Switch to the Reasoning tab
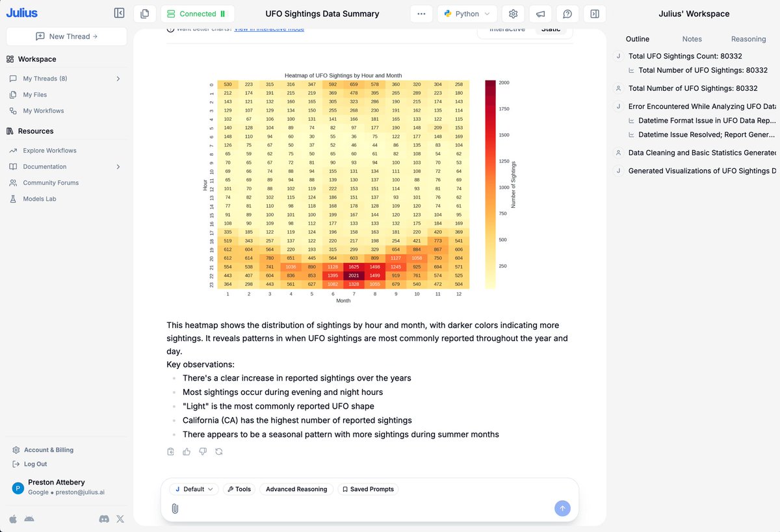The image size is (780, 532). pyautogui.click(x=748, y=39)
